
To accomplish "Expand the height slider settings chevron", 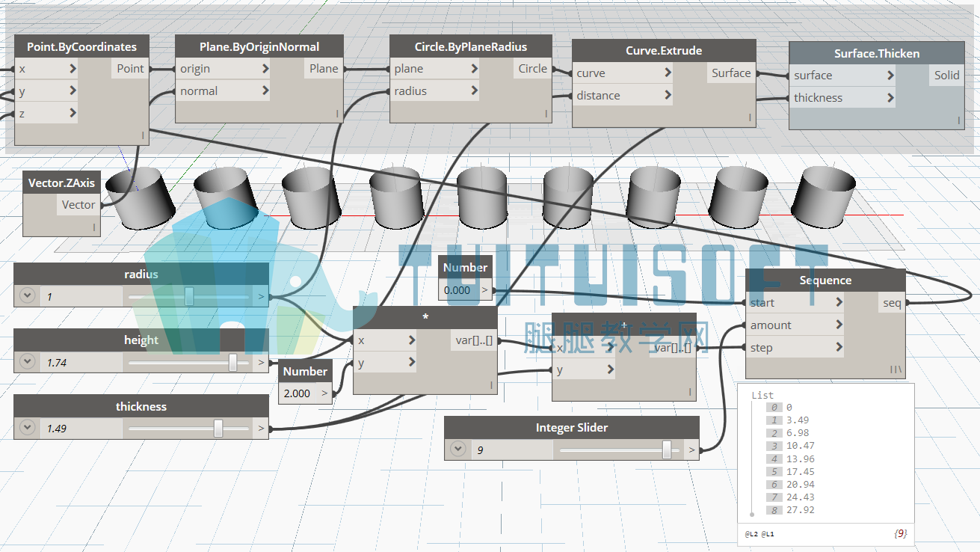I will 28,362.
